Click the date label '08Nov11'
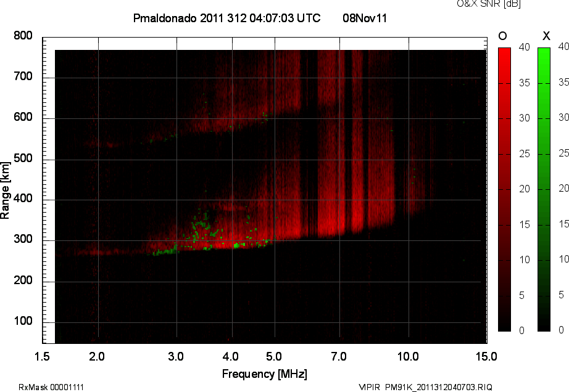Screen dimensions: 569x392 coord(365,18)
